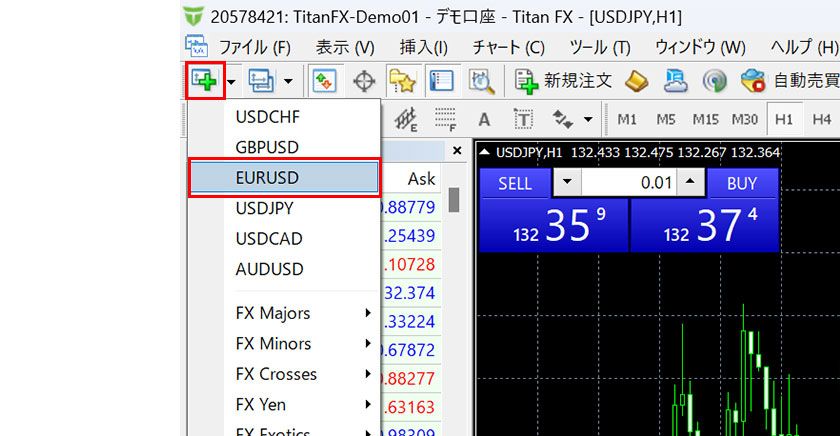Click the Ask value 32.374

pos(410,293)
